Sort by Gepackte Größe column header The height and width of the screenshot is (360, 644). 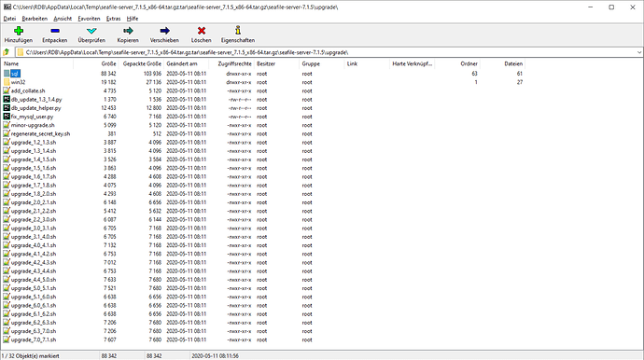point(141,63)
